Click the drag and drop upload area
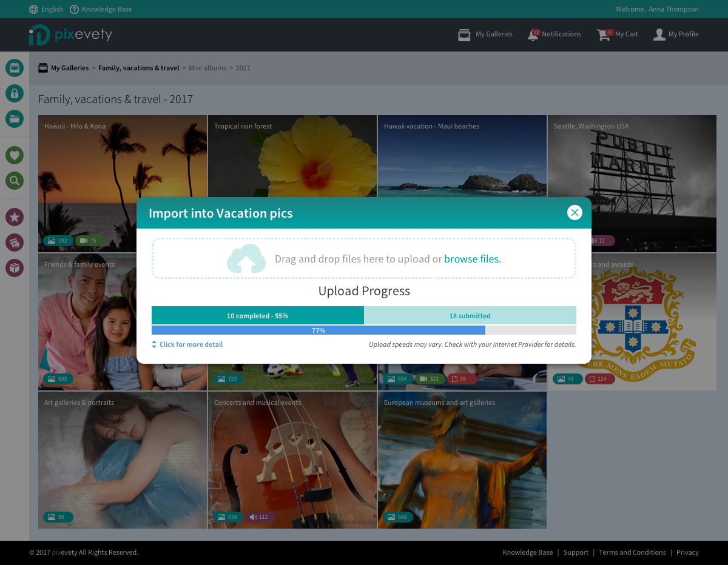The image size is (728, 565). 364,258
